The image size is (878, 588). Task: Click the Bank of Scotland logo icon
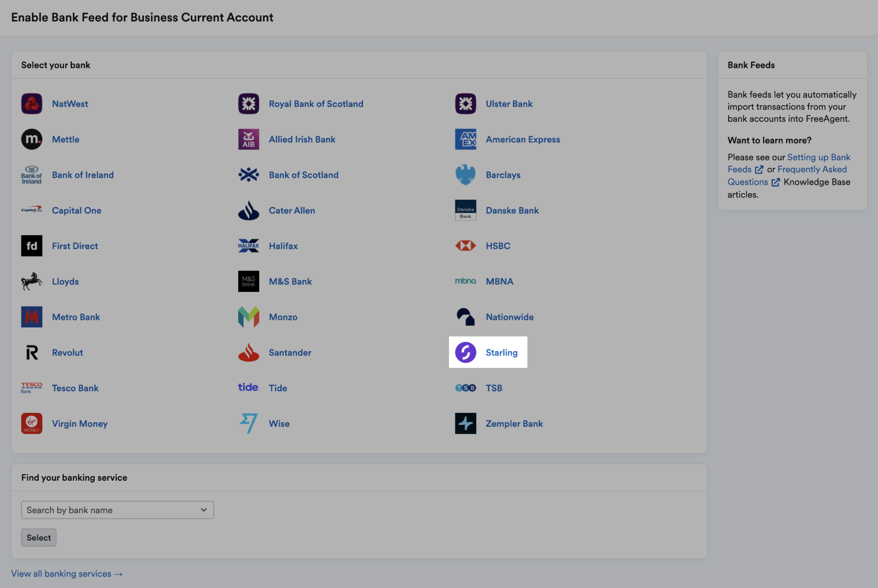point(249,175)
